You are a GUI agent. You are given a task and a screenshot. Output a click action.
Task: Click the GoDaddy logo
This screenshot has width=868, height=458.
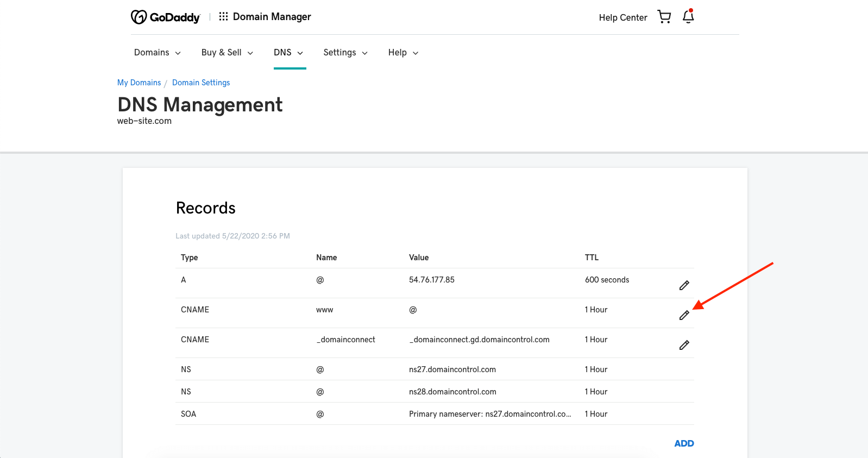[165, 17]
